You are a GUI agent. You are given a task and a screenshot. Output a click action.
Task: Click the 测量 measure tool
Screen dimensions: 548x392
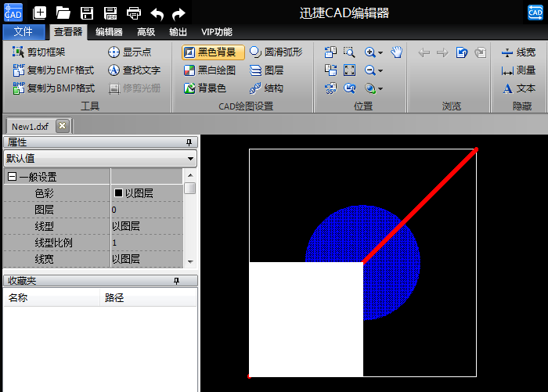(518, 70)
